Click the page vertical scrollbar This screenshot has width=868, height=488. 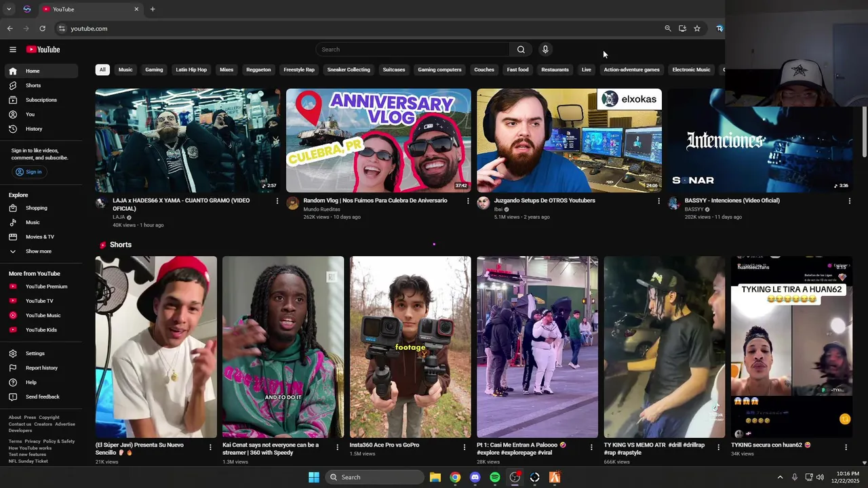pyautogui.click(x=864, y=132)
